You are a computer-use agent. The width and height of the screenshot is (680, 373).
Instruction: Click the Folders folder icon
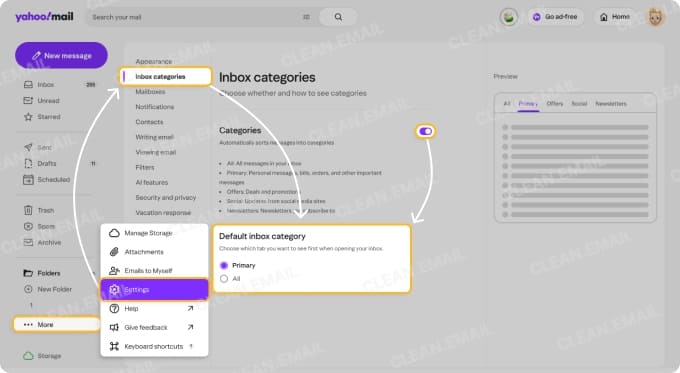28,273
